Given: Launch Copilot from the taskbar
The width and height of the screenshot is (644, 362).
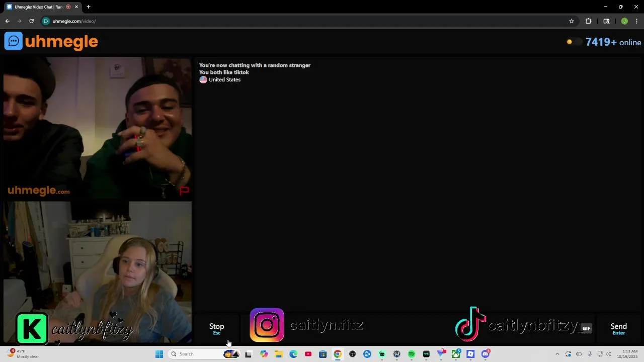Looking at the screenshot, I should pyautogui.click(x=264, y=354).
